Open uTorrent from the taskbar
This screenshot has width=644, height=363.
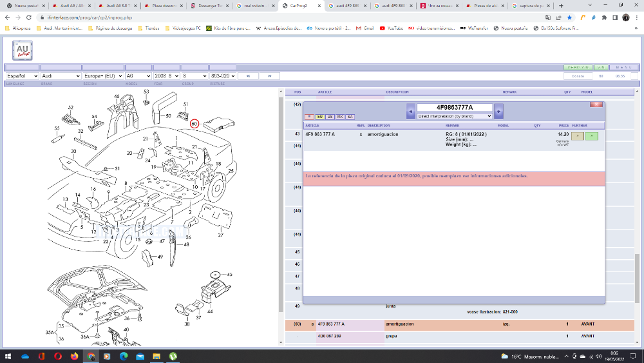click(x=173, y=357)
